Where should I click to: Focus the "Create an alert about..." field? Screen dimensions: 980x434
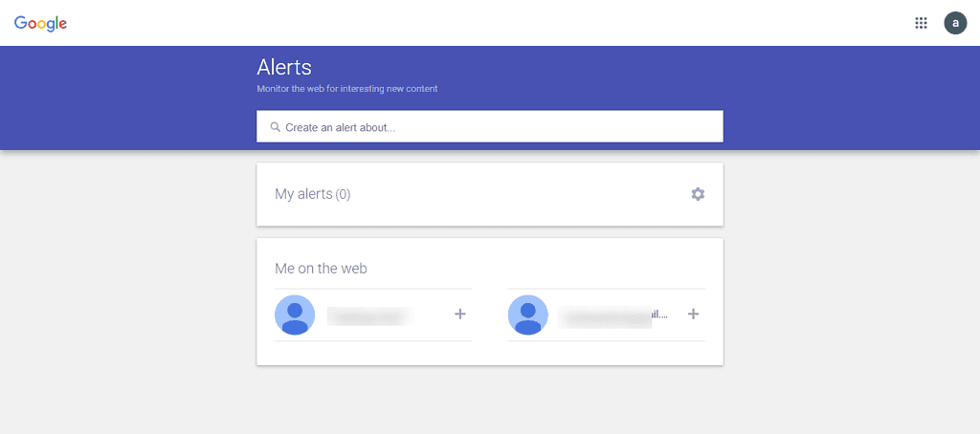point(498,127)
